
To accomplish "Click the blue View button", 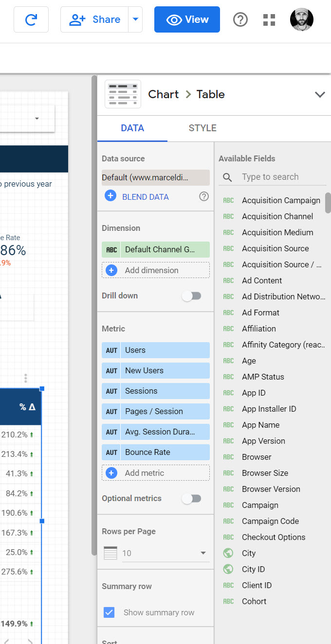I will tap(187, 19).
